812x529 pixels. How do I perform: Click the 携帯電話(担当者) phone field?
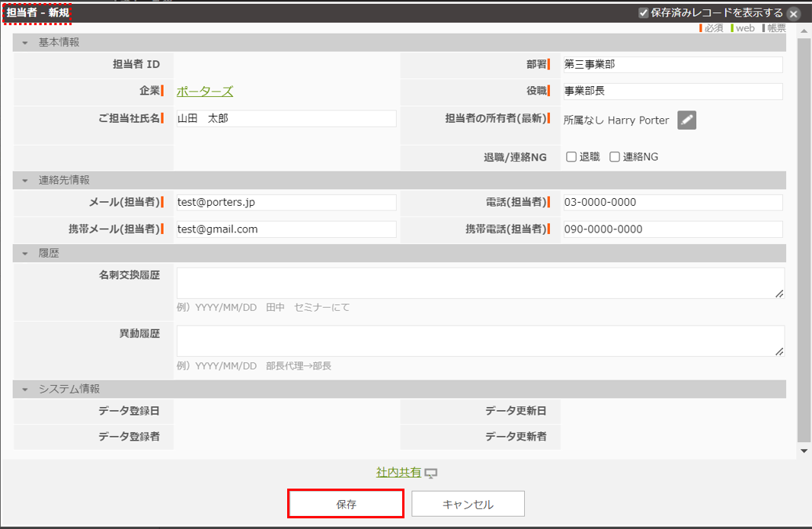(672, 229)
